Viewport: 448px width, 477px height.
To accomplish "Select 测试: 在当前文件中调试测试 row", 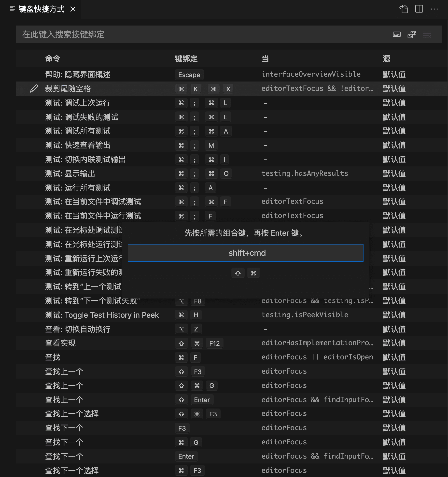I will [231, 202].
